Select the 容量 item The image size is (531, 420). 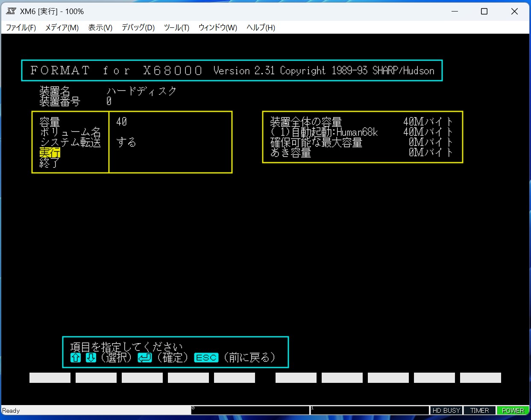pos(50,122)
